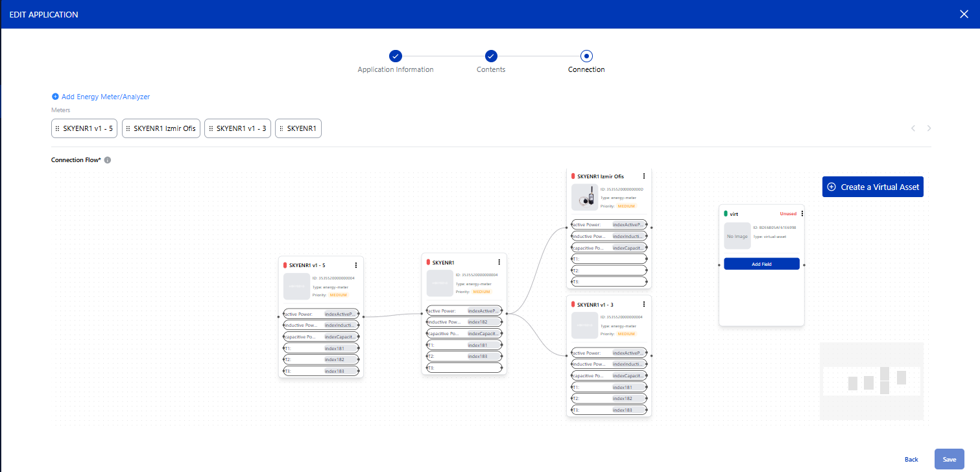This screenshot has width=980, height=472.
Task: Open three-dot menu on SKYENR1 v1 - 3 node
Action: (643, 304)
